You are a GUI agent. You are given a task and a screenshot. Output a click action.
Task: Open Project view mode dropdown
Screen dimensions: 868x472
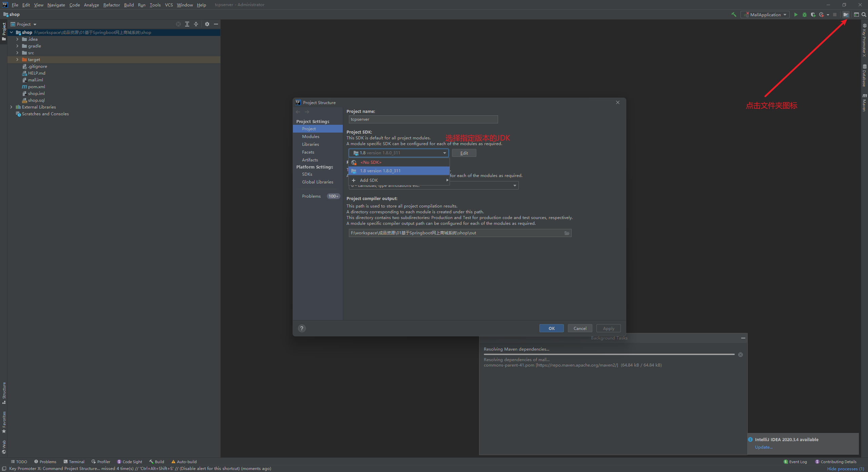[23, 24]
